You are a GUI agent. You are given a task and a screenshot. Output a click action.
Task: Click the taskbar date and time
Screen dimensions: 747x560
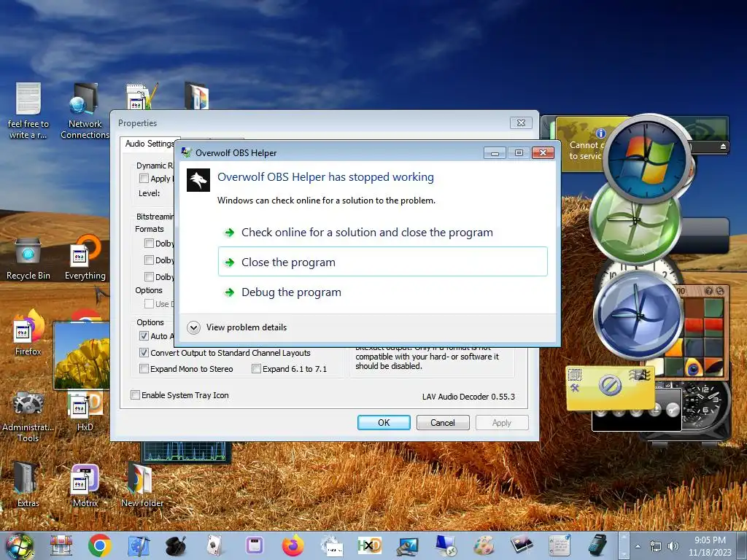coord(709,546)
